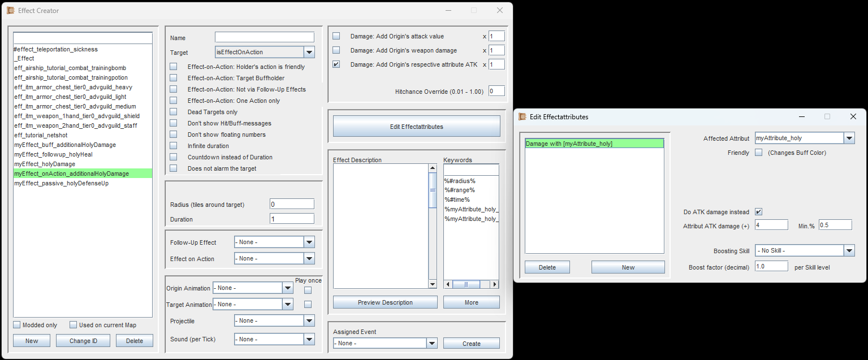Enable the Infinite duration checkbox
Viewport: 868px width, 360px height.
pos(173,146)
